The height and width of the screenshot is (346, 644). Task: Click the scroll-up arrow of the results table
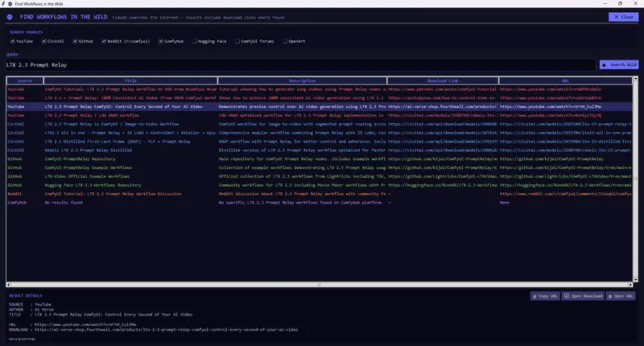[636, 78]
